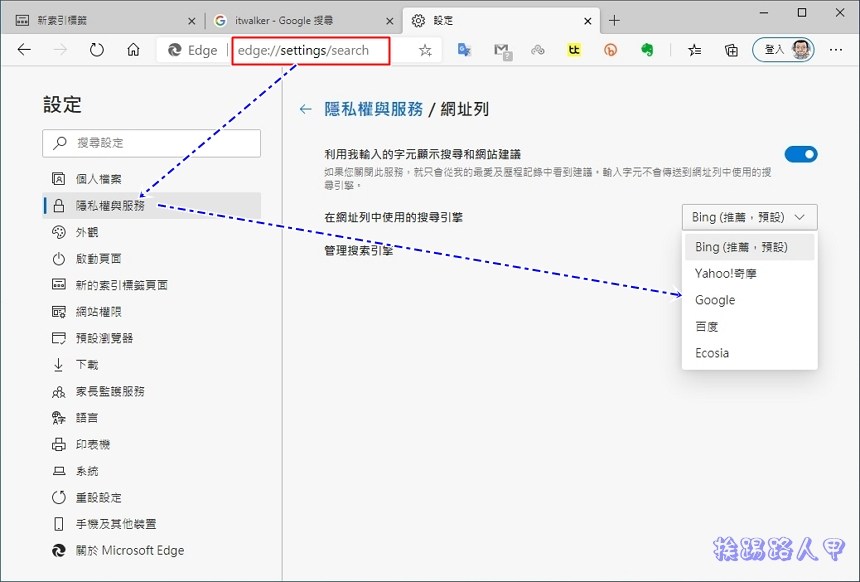This screenshot has height=582, width=860.
Task: Open the Google Translate extension
Action: (x=464, y=50)
